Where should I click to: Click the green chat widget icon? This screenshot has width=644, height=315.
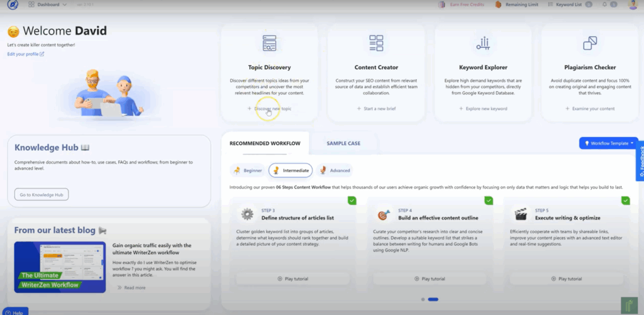click(x=628, y=306)
